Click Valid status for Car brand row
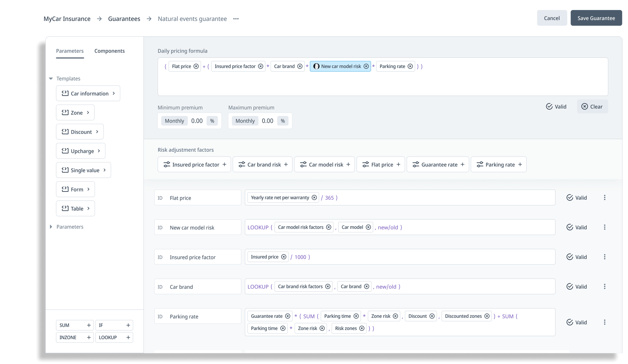Viewport: 628px width, 364px height. (x=577, y=286)
